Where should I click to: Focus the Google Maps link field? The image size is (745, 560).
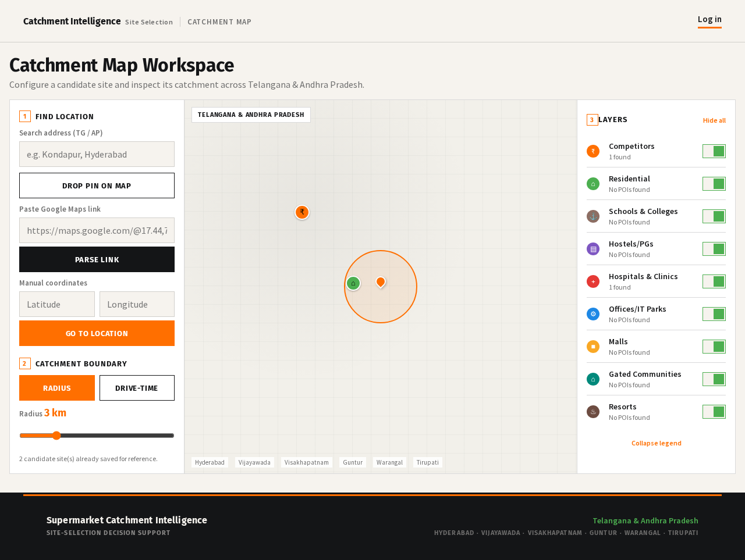click(x=97, y=230)
